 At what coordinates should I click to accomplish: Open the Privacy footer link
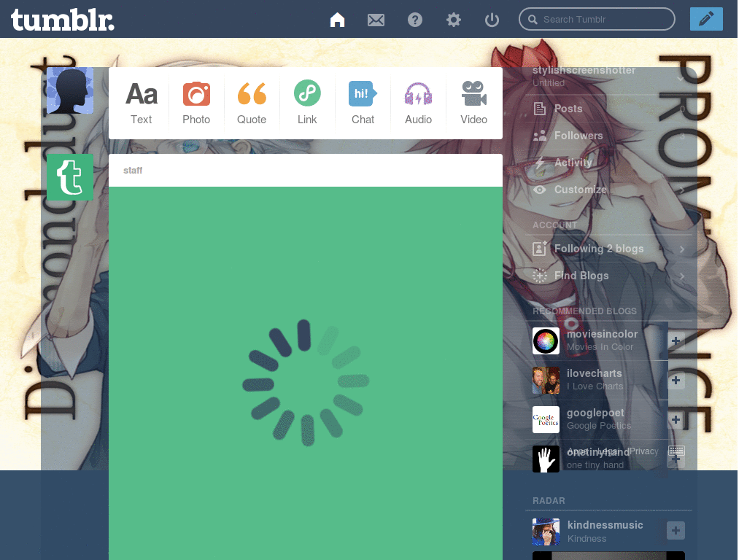(x=643, y=451)
